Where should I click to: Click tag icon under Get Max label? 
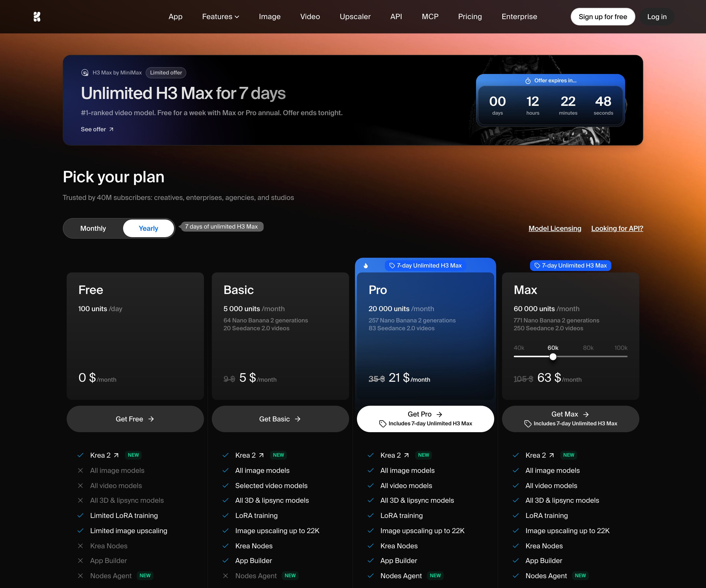click(x=528, y=424)
